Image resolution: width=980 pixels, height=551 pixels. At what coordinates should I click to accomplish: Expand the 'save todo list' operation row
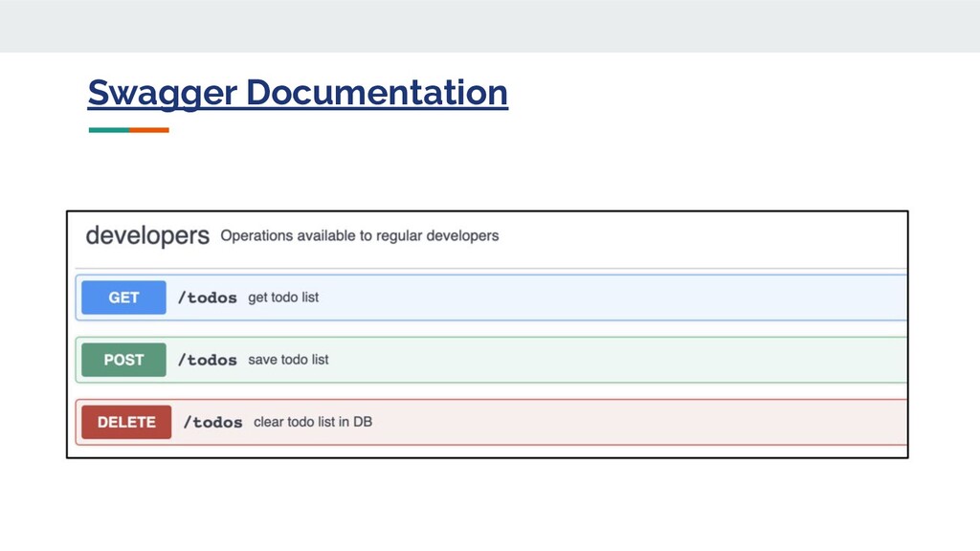point(491,360)
